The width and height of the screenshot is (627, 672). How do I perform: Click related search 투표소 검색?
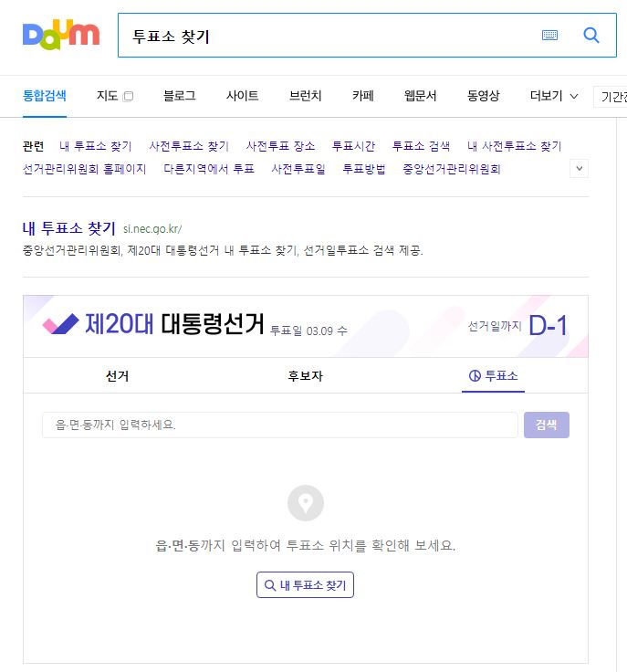pyautogui.click(x=421, y=146)
